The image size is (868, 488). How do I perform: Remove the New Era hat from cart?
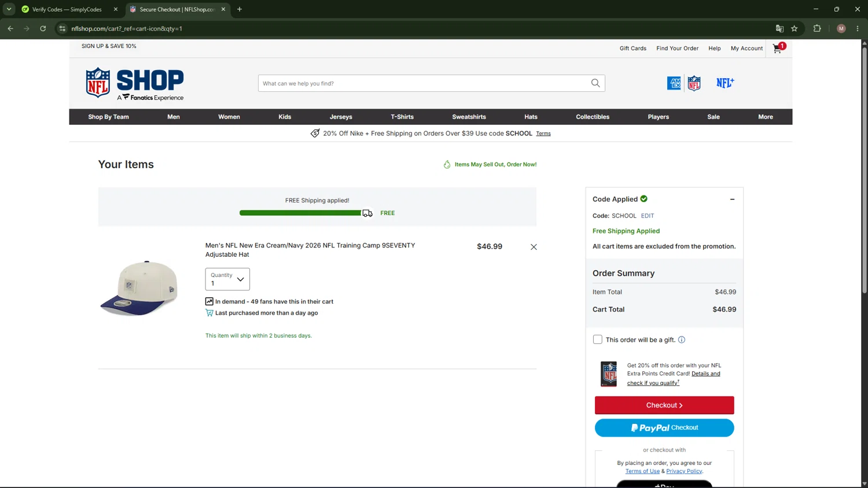coord(534,247)
